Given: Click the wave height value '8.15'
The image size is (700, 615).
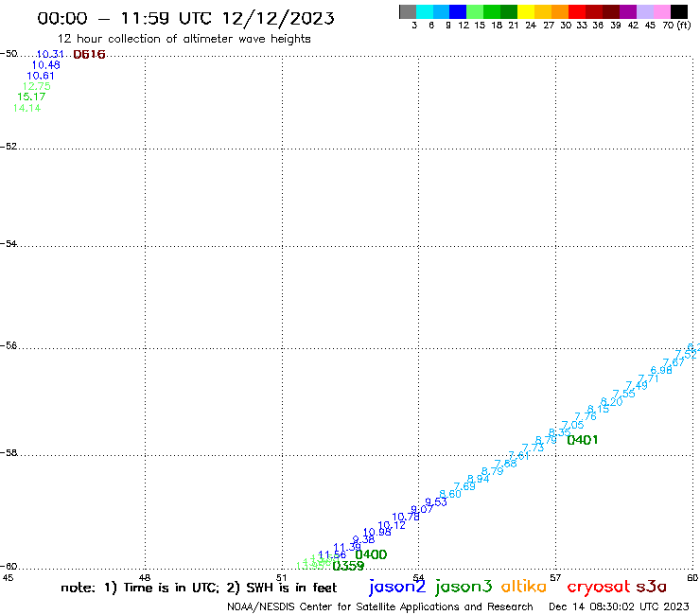Looking at the screenshot, I should (598, 409).
